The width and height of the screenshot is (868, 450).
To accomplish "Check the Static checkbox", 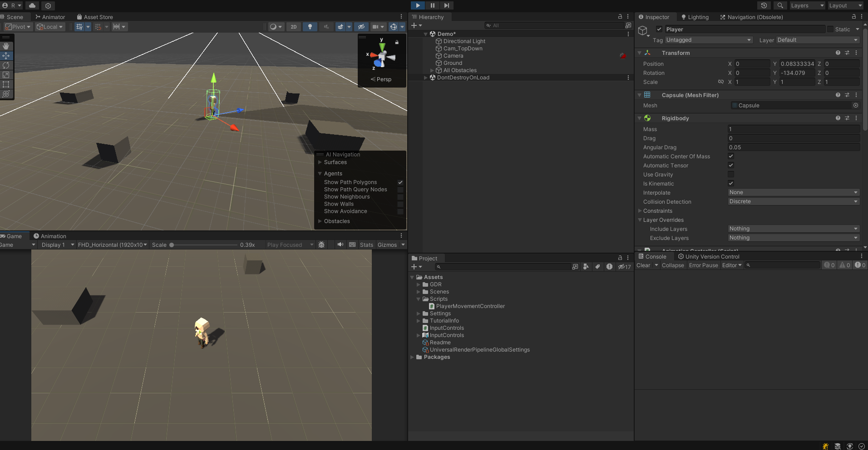I will [830, 29].
